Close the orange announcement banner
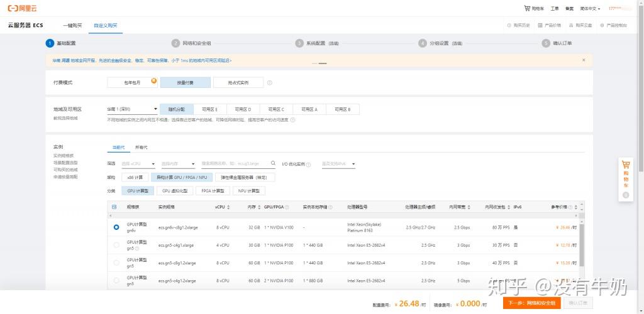The height and width of the screenshot is (314, 644). click(x=584, y=60)
